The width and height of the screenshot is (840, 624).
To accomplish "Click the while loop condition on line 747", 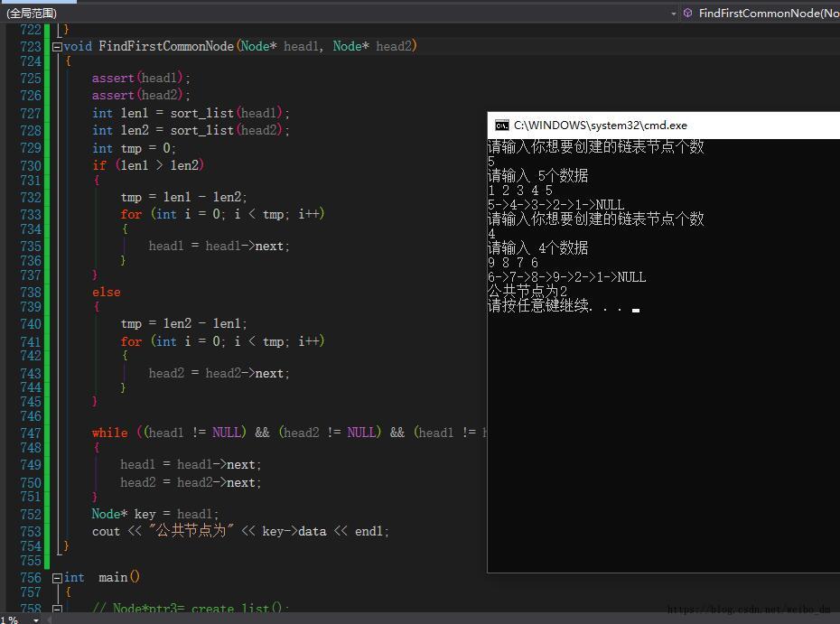I will coord(289,433).
